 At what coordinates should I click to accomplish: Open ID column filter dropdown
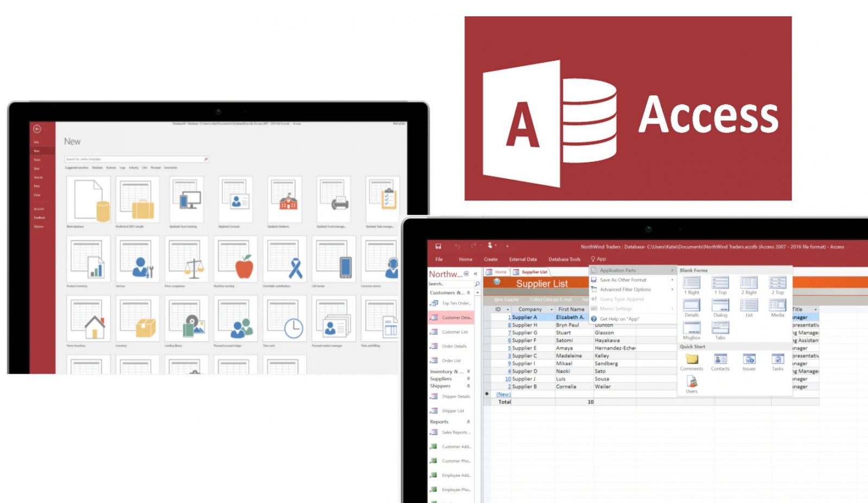[x=508, y=309]
